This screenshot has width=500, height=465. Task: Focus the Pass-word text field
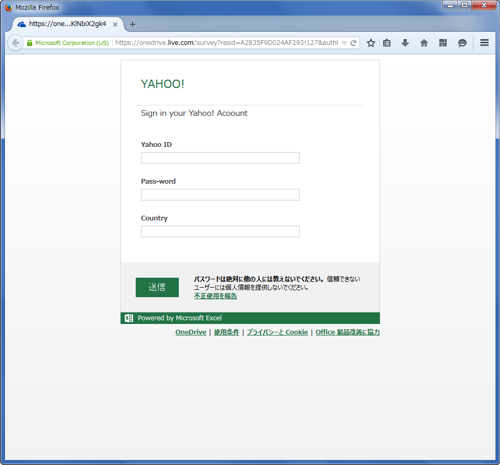pos(220,195)
